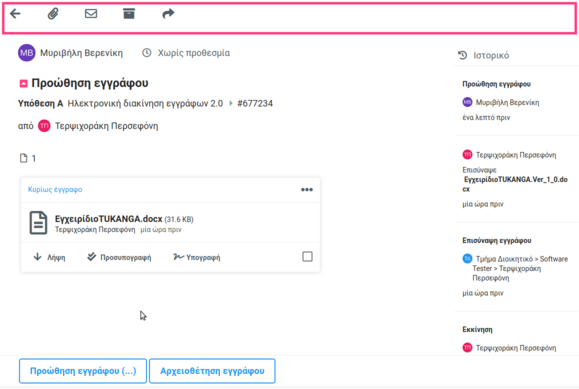579x389 pixels.
Task: Click Επισύναψη εγγράφου history heading
Action: pyautogui.click(x=497, y=240)
